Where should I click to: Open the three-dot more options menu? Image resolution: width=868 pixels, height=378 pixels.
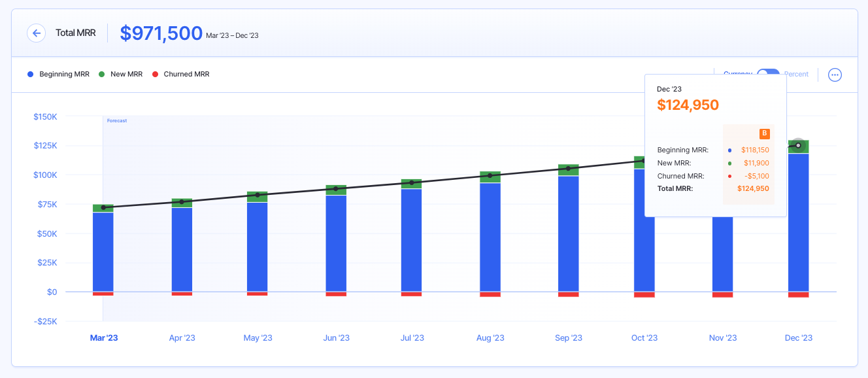tap(835, 75)
